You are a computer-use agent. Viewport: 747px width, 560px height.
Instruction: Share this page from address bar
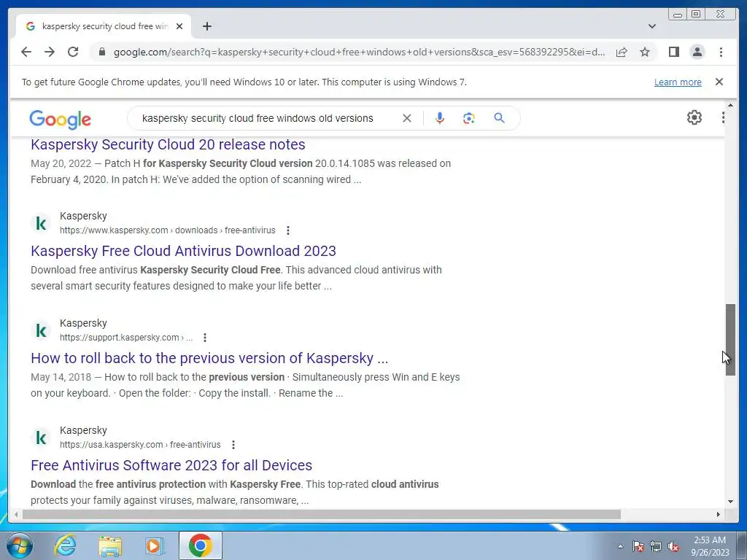click(622, 52)
